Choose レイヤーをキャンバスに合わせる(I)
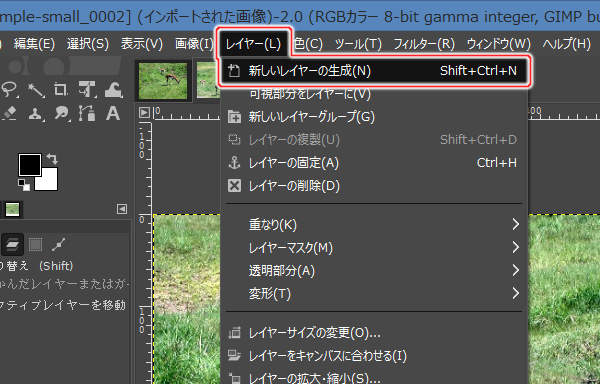The image size is (600, 384). click(374, 356)
